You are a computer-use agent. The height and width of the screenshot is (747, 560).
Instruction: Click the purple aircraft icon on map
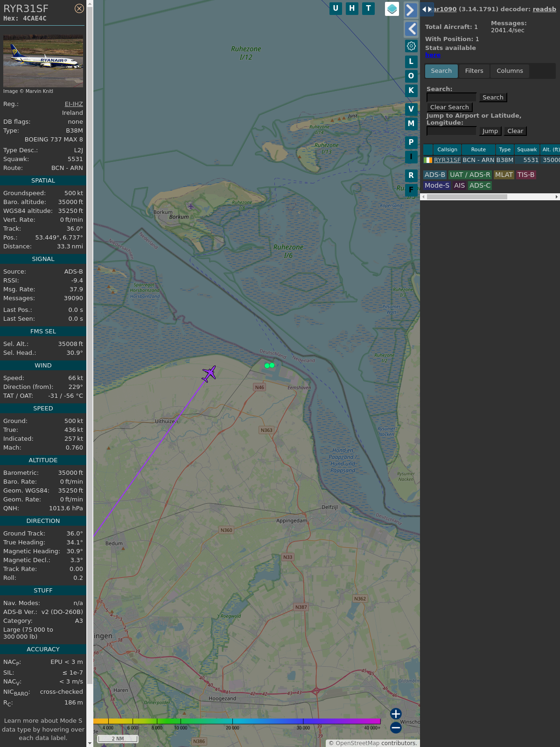point(209,373)
